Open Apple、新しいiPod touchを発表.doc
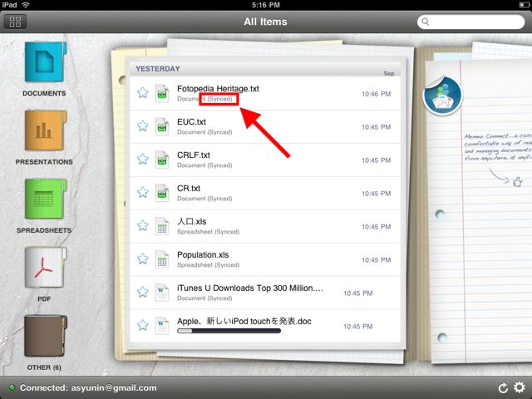Viewport: 532px width, 399px height. [x=265, y=326]
